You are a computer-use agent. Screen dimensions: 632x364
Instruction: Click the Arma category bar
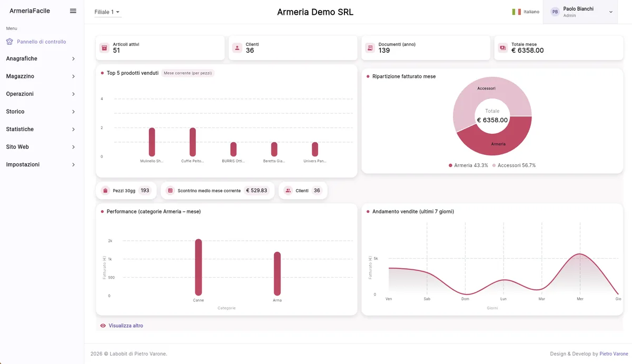click(x=277, y=273)
